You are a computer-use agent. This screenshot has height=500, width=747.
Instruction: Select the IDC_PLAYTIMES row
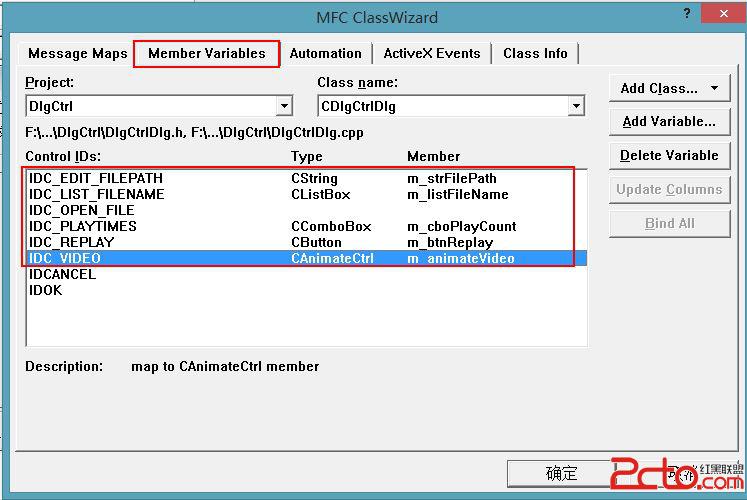coord(307,226)
